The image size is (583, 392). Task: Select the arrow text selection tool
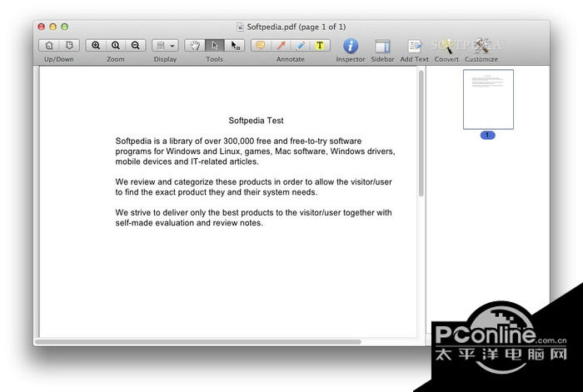click(x=215, y=45)
